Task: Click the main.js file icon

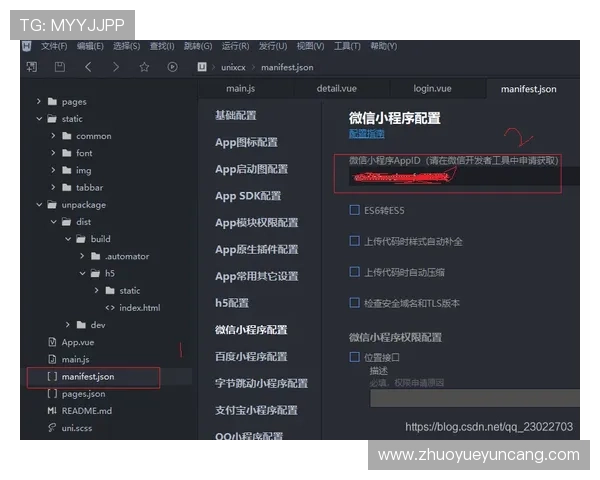Action: coord(52,359)
